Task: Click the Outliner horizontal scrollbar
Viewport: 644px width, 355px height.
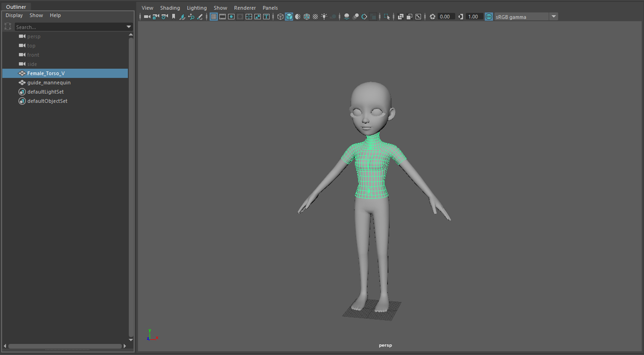Action: [x=65, y=346]
